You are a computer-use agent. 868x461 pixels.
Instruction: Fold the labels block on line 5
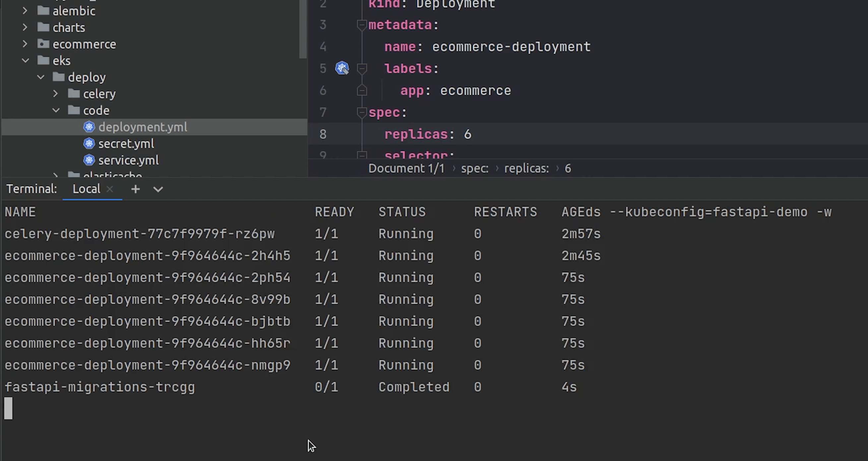[x=361, y=68]
